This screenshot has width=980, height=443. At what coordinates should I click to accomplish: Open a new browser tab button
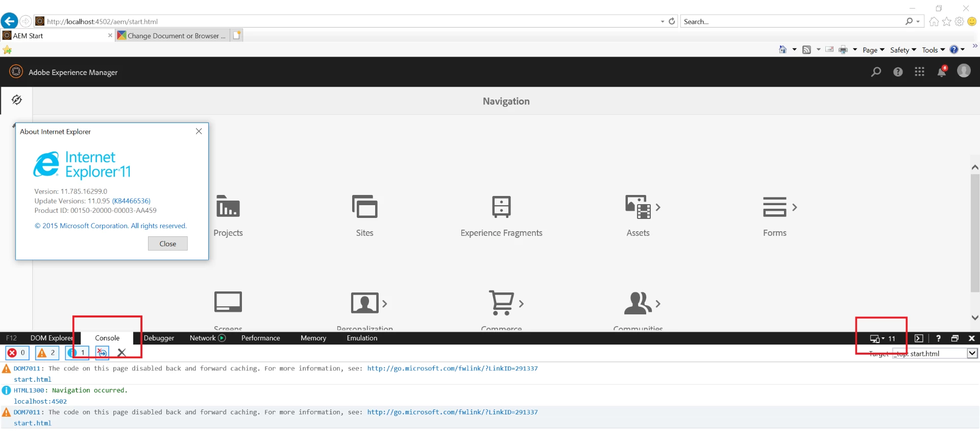(x=237, y=35)
